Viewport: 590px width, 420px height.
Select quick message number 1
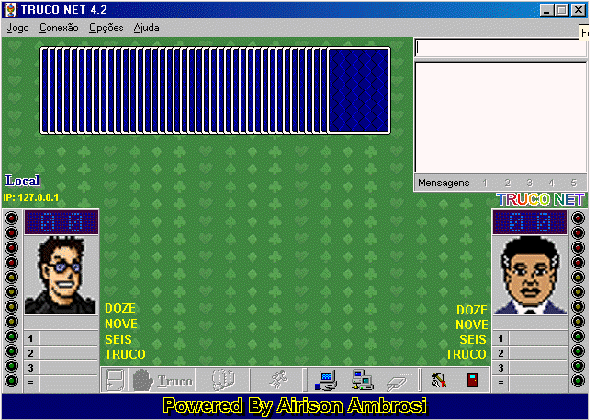[x=485, y=183]
